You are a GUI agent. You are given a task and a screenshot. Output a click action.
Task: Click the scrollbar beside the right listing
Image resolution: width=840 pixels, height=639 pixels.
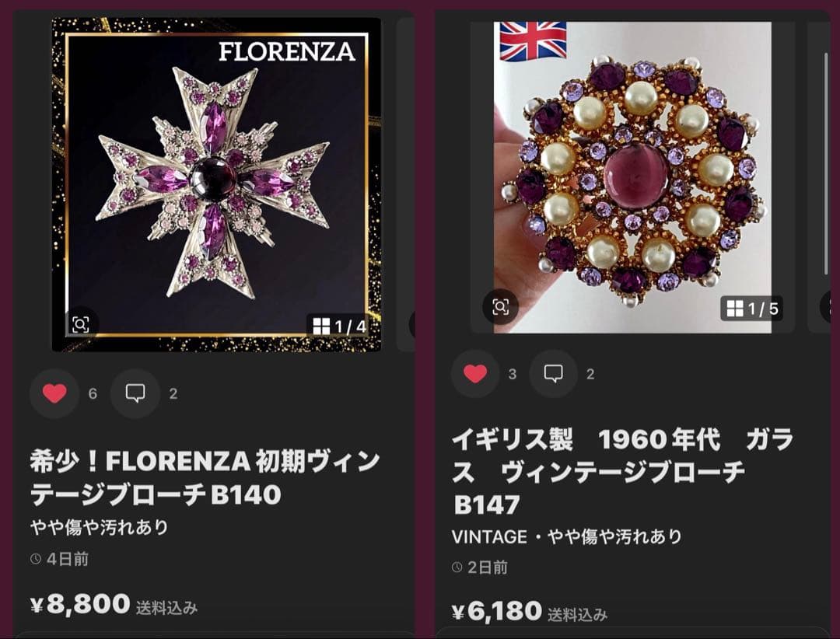[x=825, y=161]
